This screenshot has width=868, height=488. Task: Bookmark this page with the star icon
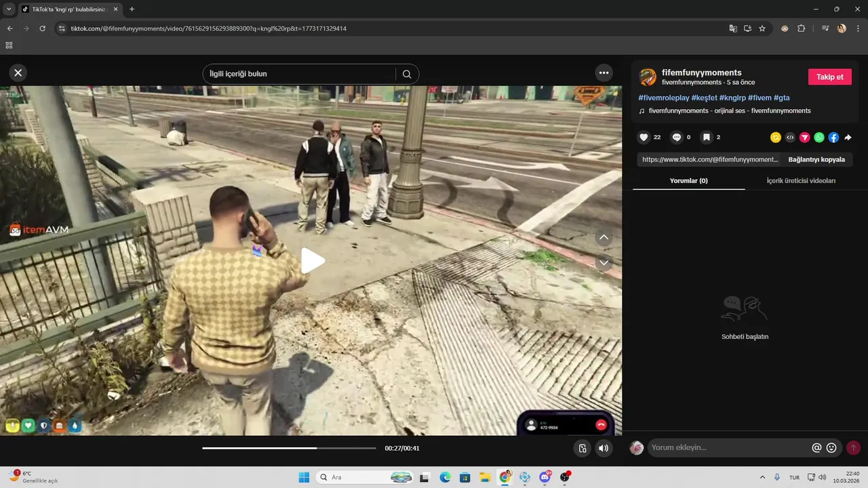[x=762, y=28]
